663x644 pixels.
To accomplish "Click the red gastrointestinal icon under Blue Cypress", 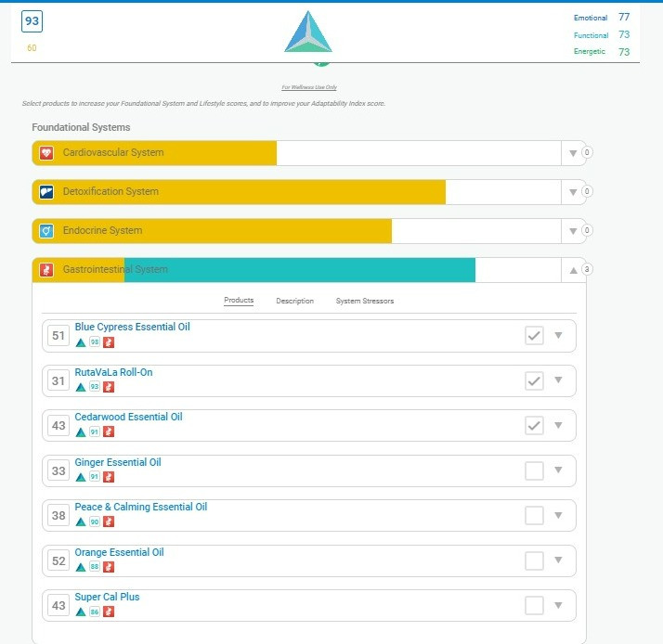I will 109,342.
